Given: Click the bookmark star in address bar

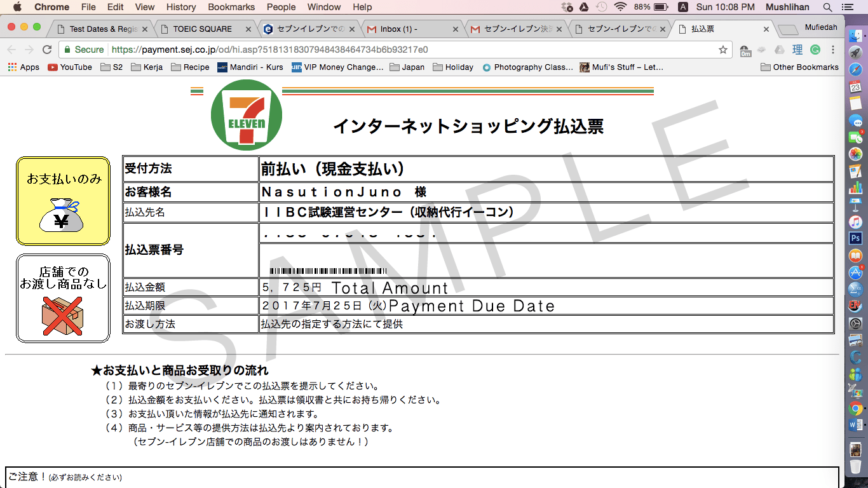Looking at the screenshot, I should 722,50.
